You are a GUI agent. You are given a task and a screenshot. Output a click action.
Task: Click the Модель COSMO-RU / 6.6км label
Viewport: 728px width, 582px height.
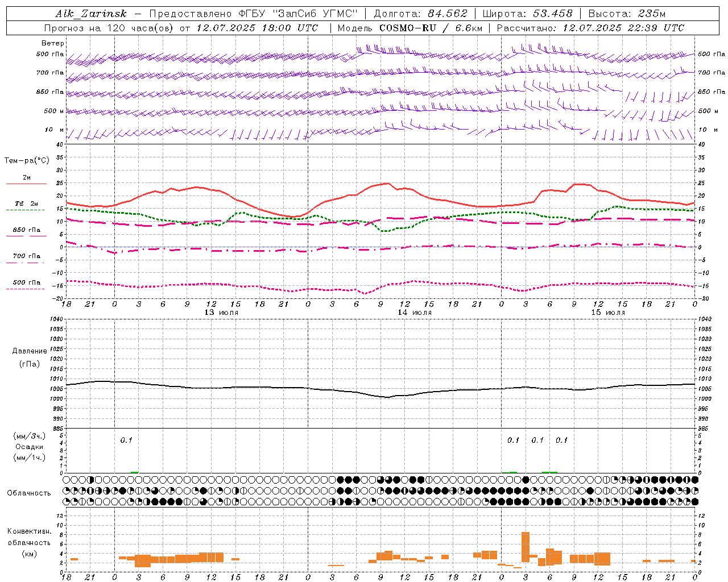(410, 28)
